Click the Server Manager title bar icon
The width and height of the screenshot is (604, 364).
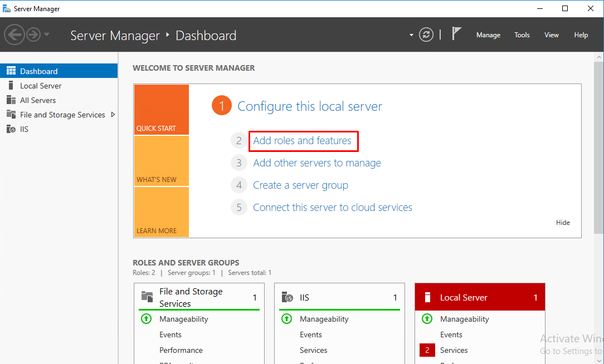pyautogui.click(x=7, y=8)
